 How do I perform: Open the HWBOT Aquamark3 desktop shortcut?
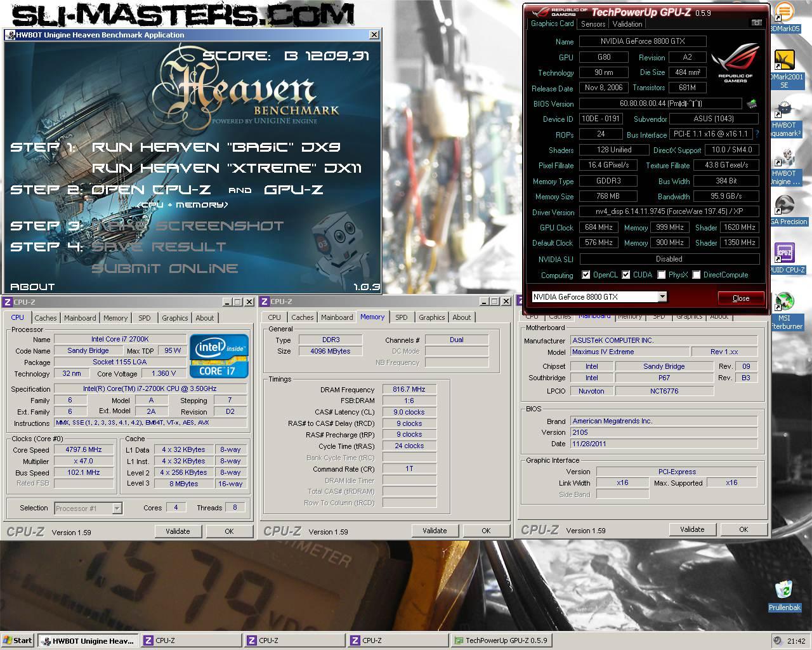(785, 118)
